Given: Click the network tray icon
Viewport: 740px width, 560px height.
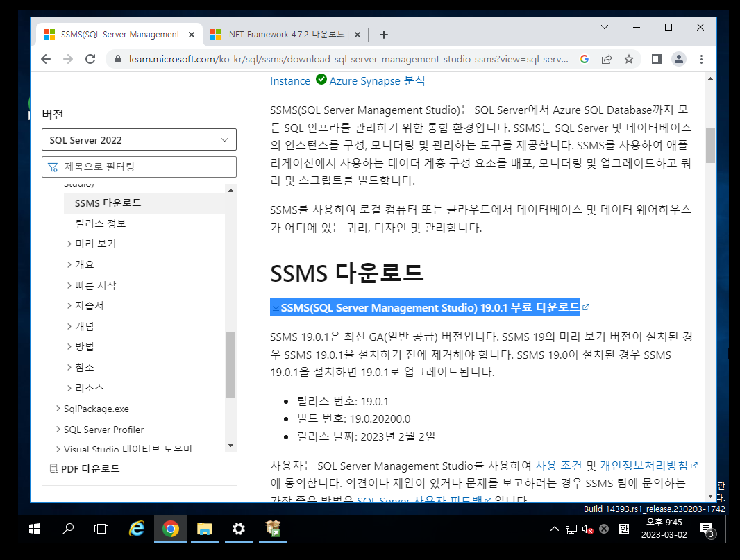Looking at the screenshot, I should coord(571,529).
